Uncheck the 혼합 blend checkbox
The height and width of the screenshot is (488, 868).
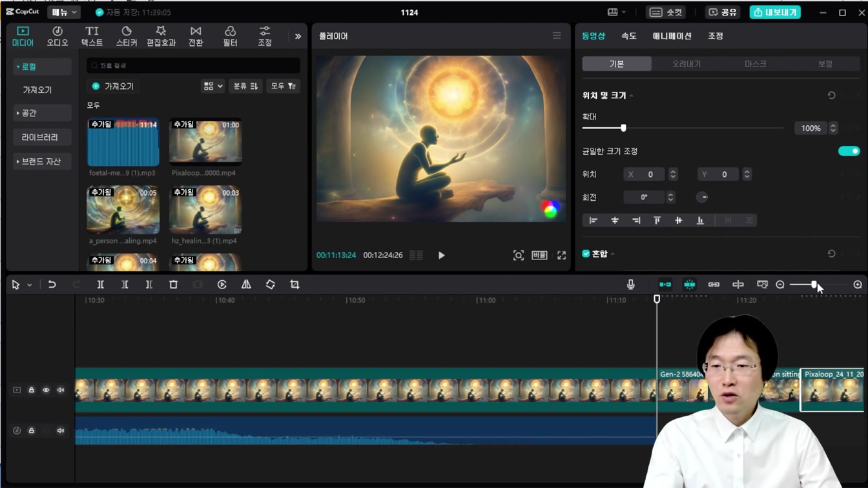[586, 254]
